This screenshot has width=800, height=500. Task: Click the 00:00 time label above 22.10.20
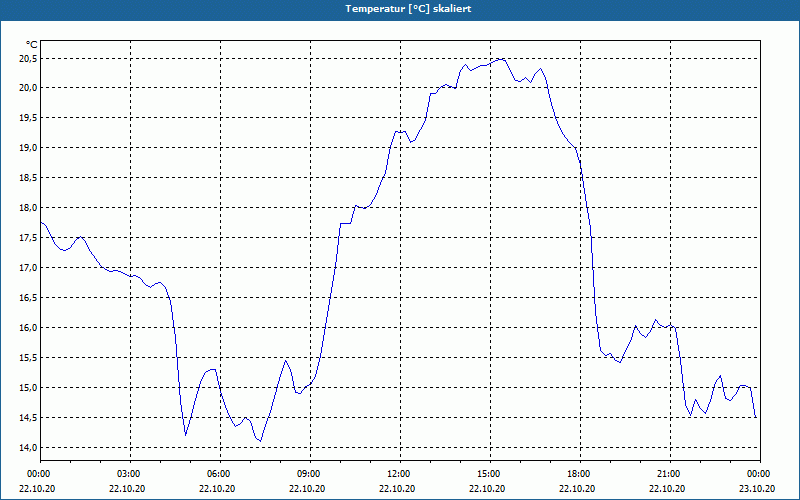[37, 474]
